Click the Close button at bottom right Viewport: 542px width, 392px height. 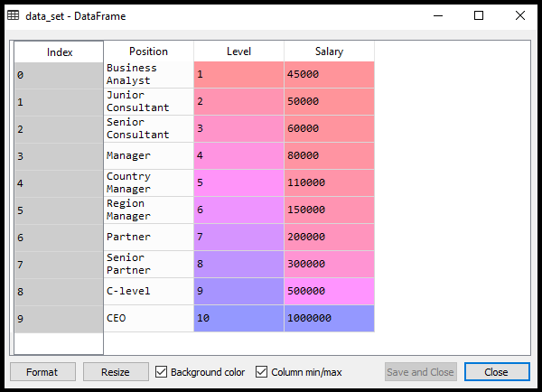497,372
